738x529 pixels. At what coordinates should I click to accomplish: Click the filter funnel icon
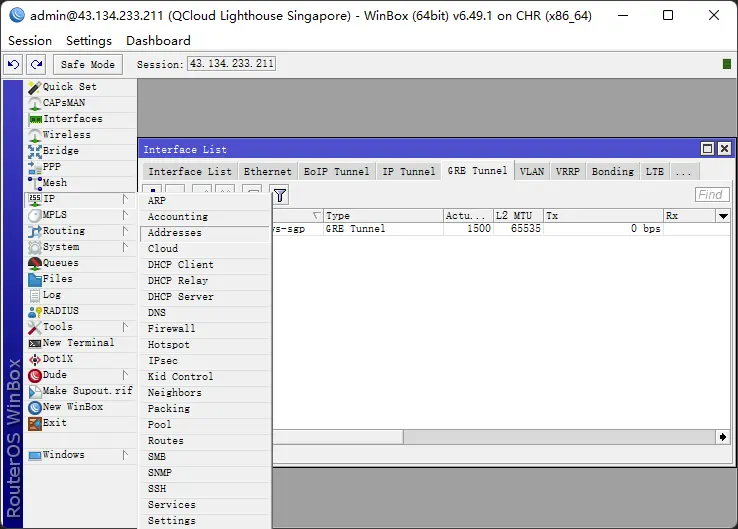click(280, 195)
